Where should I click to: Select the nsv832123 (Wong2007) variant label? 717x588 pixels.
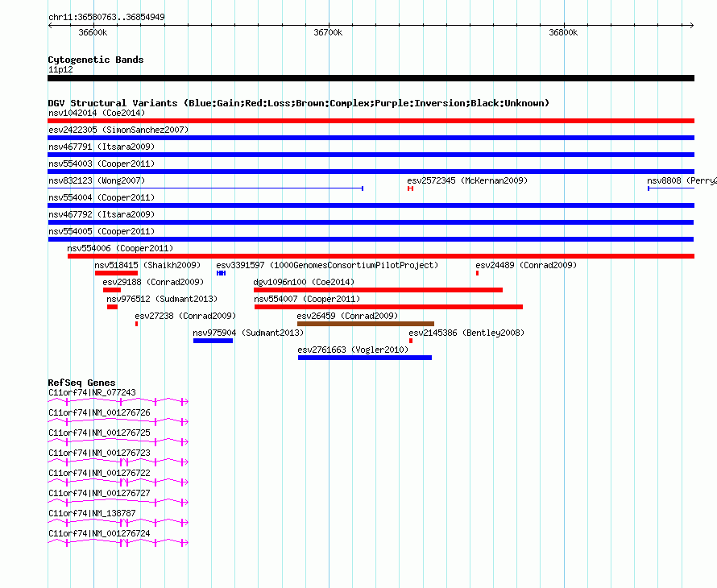(97, 180)
